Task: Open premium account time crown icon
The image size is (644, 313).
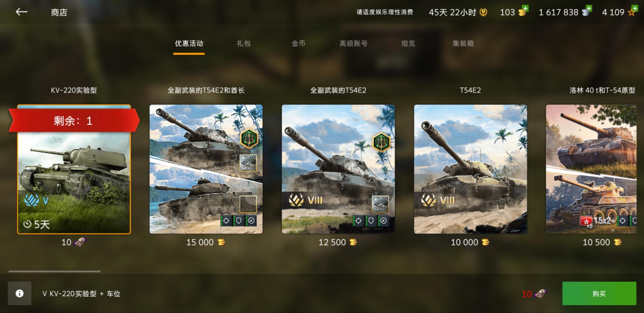Action: tap(483, 12)
